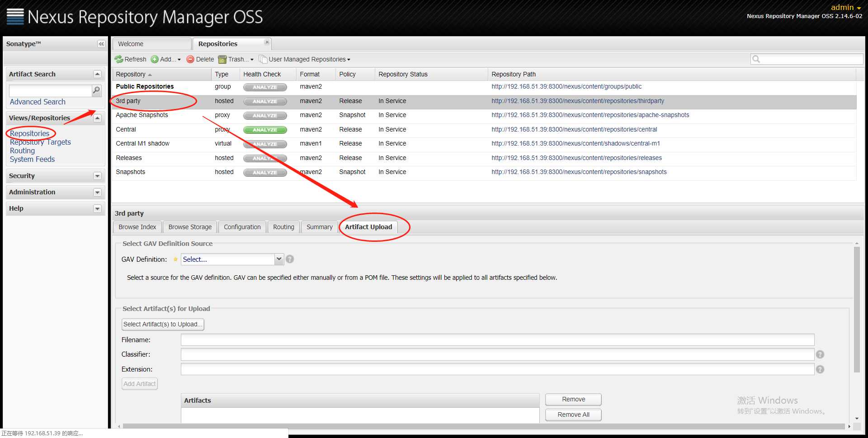Open the Trash dropdown menu
This screenshot has width=868, height=438.
[x=236, y=59]
